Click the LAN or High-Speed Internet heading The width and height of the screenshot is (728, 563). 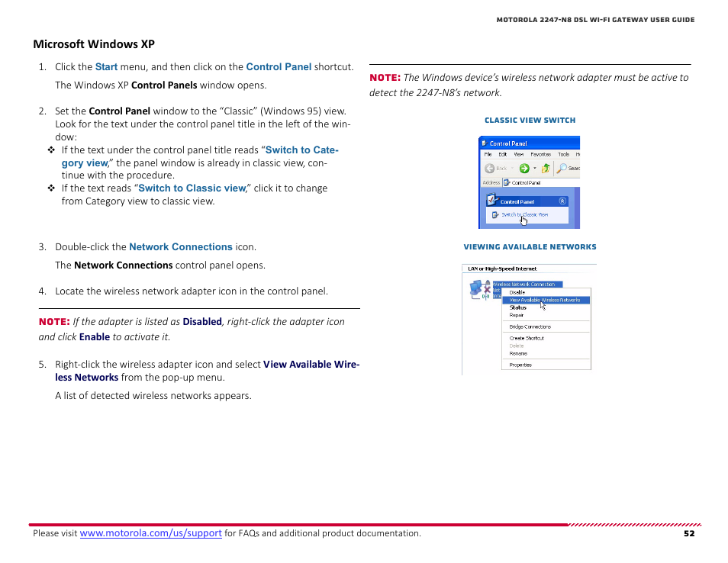(x=502, y=269)
